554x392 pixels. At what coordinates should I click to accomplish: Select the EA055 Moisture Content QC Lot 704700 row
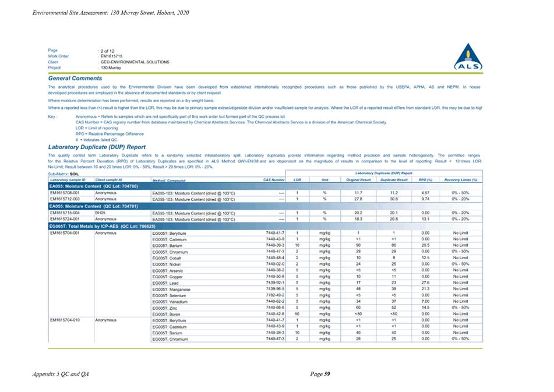(x=93, y=186)
